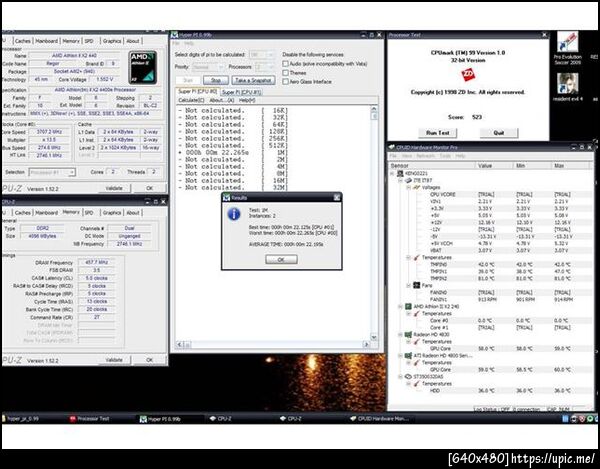Switch to the Super PI [CPU #1] tab
This screenshot has width=600, height=469.
point(241,92)
